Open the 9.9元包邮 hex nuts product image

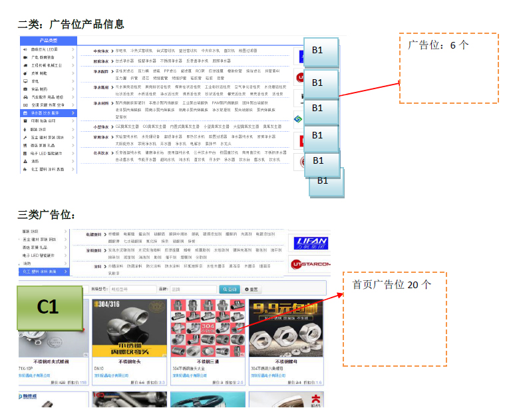[x=286, y=328]
